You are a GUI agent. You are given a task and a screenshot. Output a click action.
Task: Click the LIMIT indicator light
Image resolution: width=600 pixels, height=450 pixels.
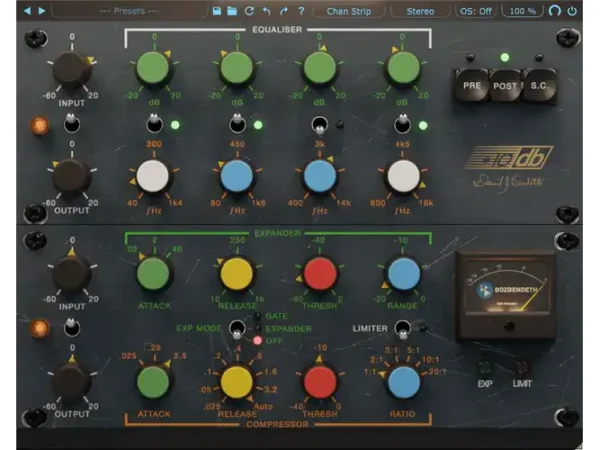tap(522, 368)
